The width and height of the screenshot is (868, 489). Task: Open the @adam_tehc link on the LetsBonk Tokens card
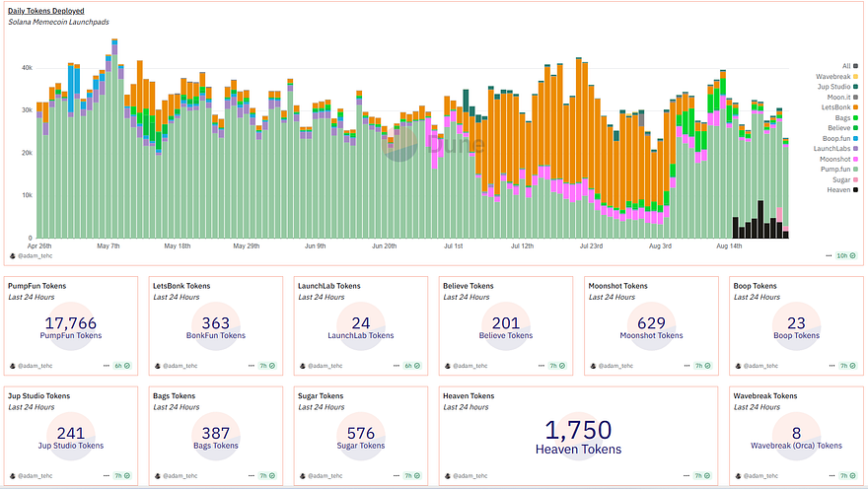click(x=180, y=366)
